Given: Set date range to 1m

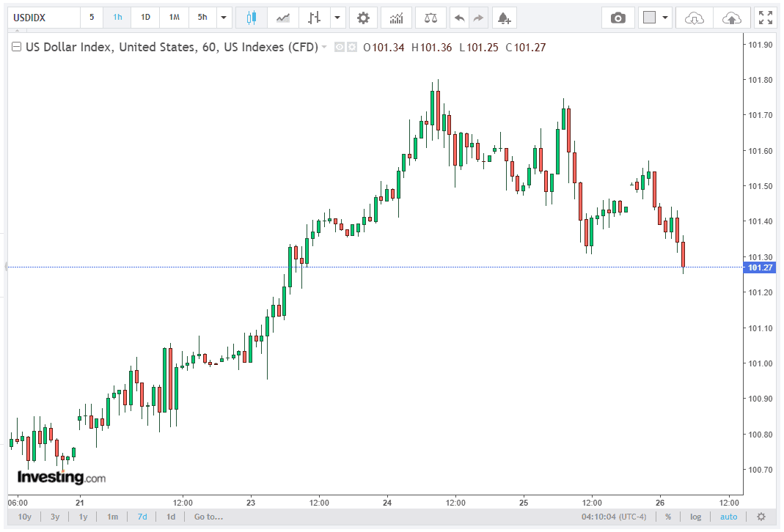Looking at the screenshot, I should pyautogui.click(x=112, y=517).
